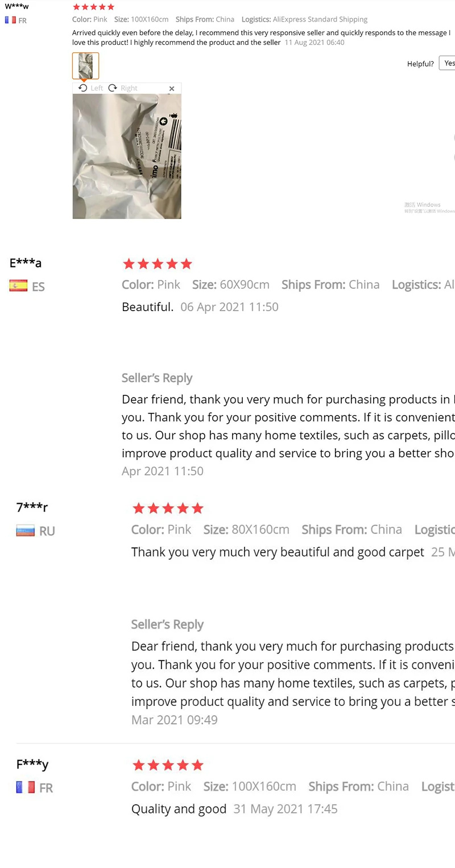Click the five-star rating of E***a's review
Image resolution: width=455 pixels, height=868 pixels.
click(158, 264)
